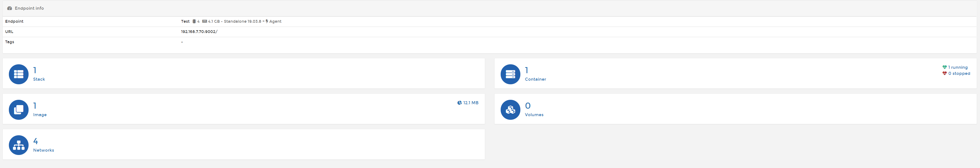Click the pie chart image size icon
This screenshot has height=168, width=980.
point(460,103)
